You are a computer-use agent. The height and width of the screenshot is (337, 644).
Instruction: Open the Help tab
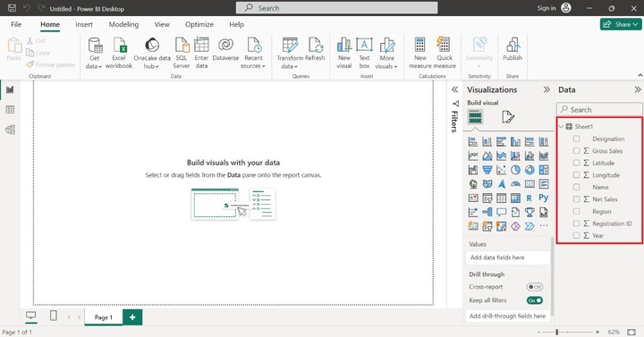[x=236, y=24]
